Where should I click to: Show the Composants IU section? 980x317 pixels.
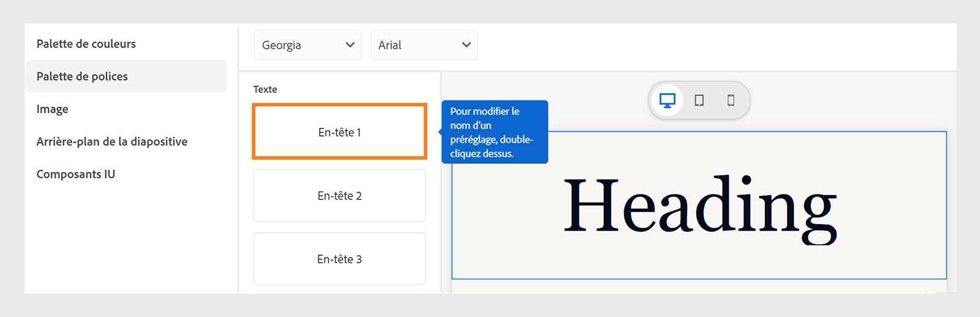(76, 174)
